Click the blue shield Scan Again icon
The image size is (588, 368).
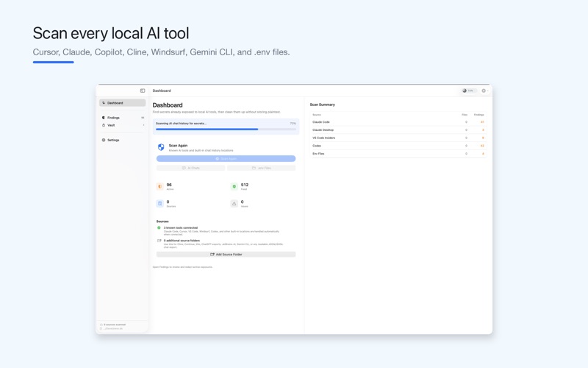[161, 147]
